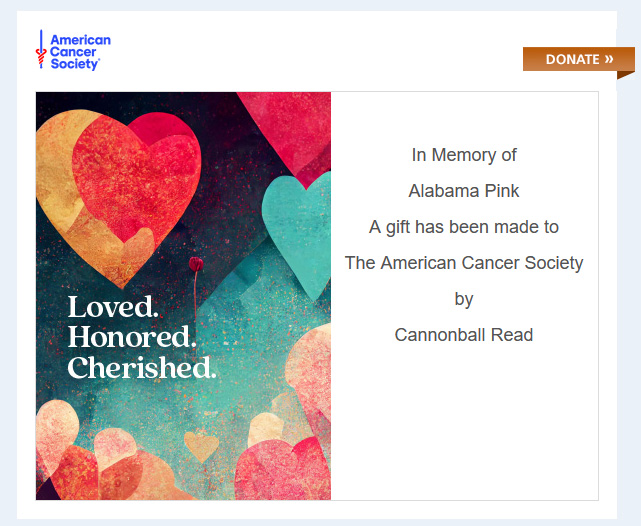This screenshot has width=641, height=526.
Task: Click the folded ribbon corner of the Donate banner
Action: [626, 74]
